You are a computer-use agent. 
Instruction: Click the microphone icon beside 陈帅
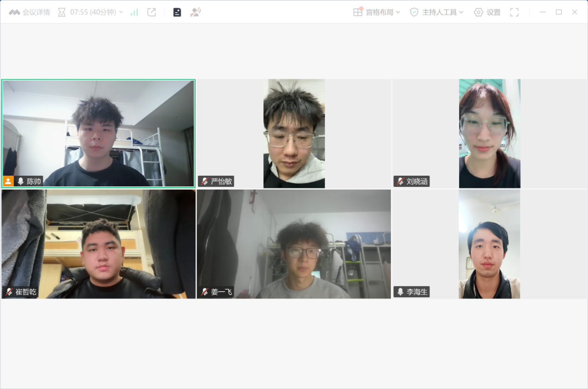pos(20,181)
